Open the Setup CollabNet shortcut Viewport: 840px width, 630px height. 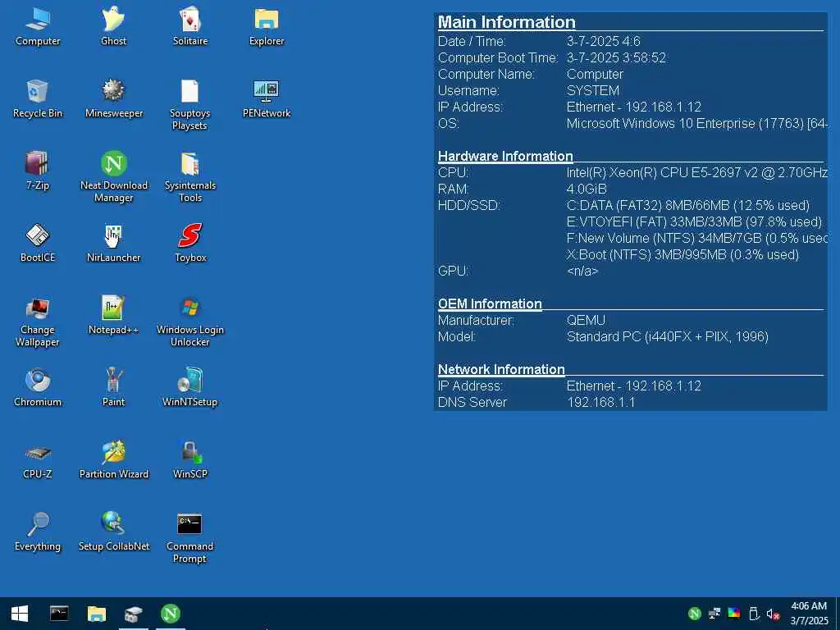click(113, 532)
